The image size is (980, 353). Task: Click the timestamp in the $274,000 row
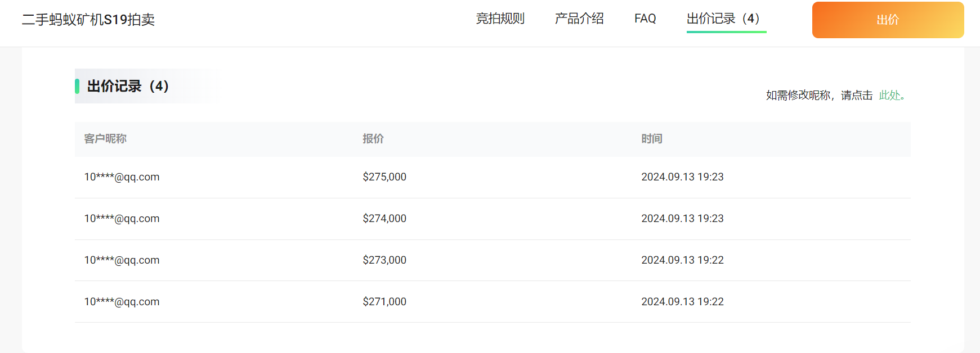(682, 219)
